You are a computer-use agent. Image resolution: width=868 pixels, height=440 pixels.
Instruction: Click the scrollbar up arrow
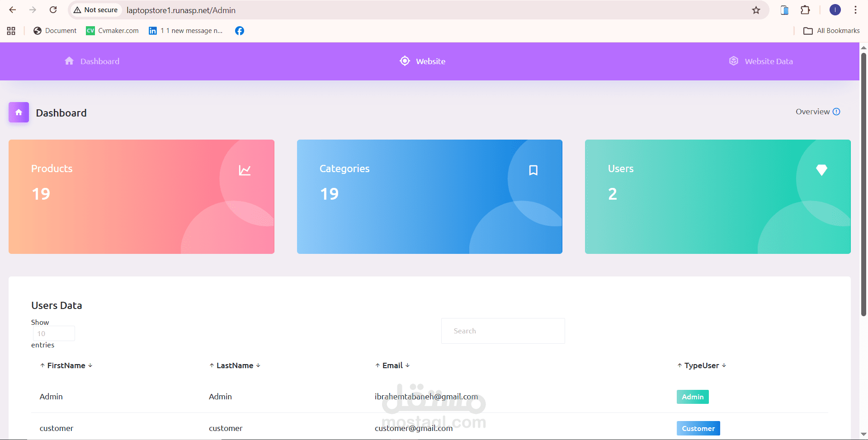[863, 47]
